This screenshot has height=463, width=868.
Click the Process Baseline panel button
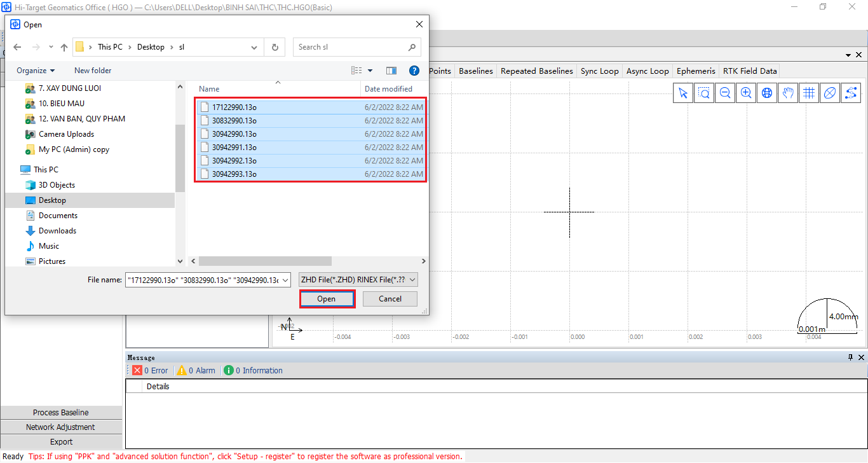coord(61,413)
